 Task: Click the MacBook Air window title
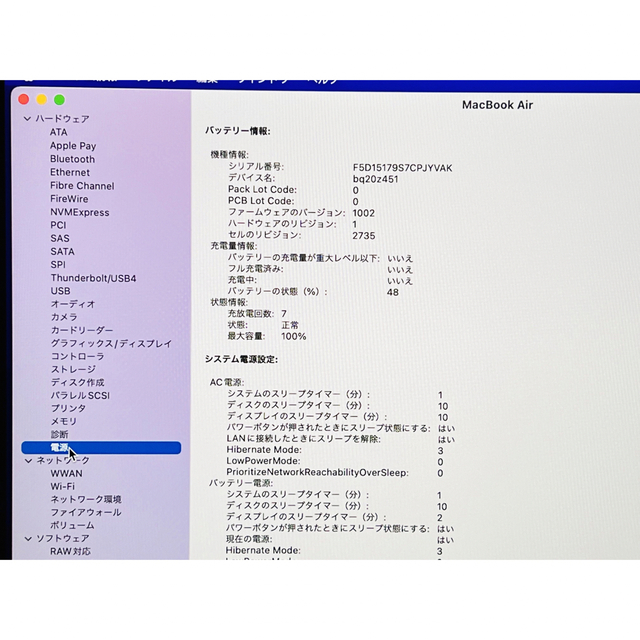coord(498,105)
